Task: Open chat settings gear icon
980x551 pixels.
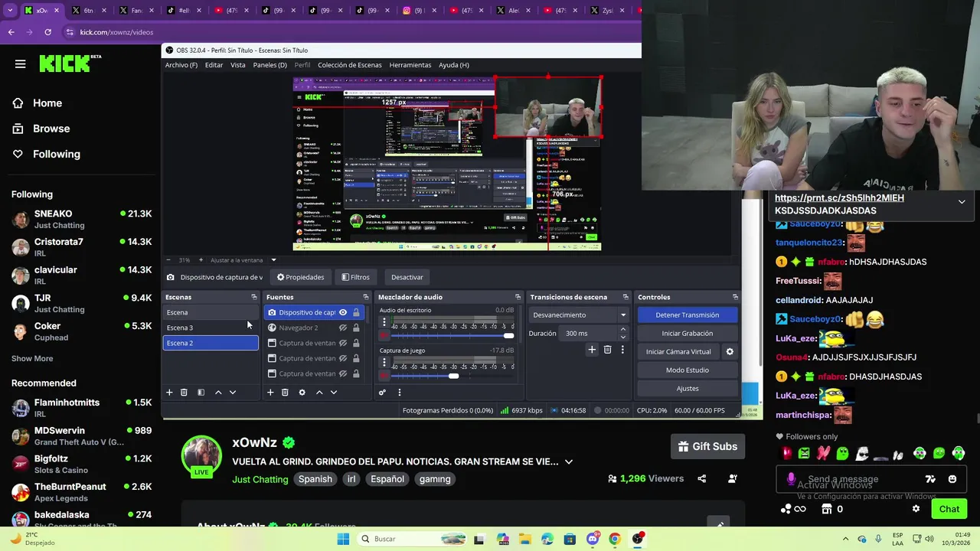Action: [916, 509]
